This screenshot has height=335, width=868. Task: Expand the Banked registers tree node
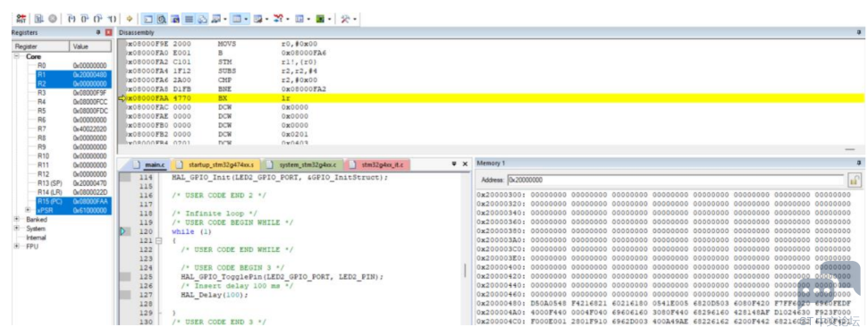pyautogui.click(x=16, y=220)
